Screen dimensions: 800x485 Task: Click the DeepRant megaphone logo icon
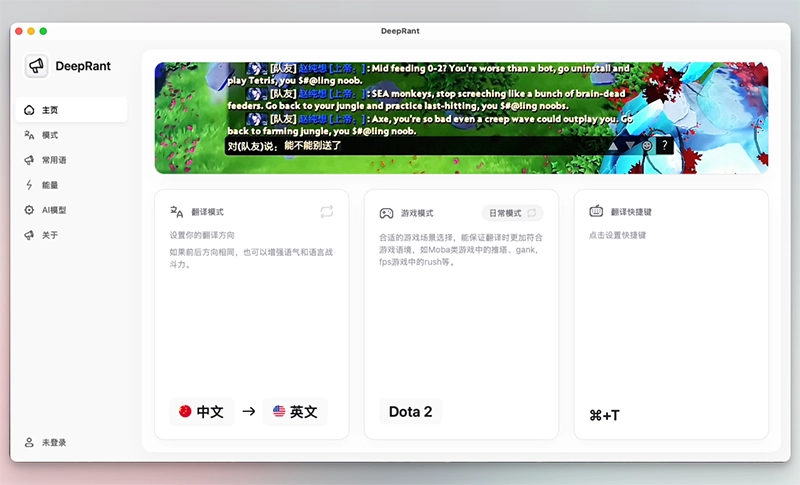(x=36, y=66)
